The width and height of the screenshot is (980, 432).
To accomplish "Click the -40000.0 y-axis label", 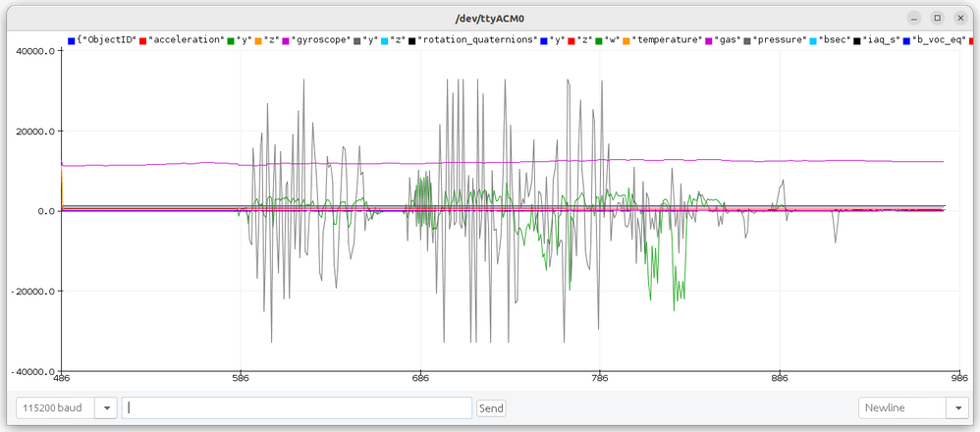I will 33,371.
